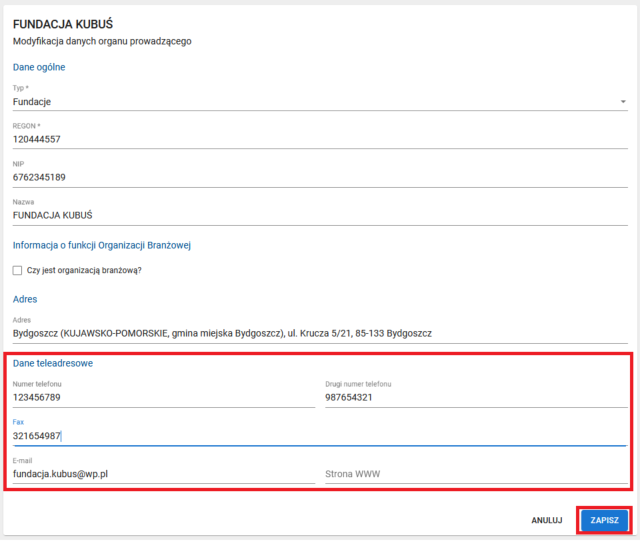Click the Dane teleadresowe section heading
This screenshot has width=640, height=541.
tap(52, 363)
